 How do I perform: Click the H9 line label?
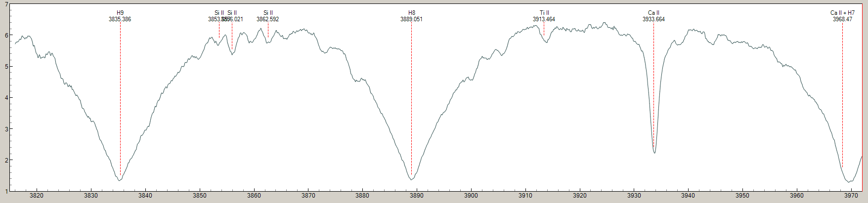tap(120, 13)
